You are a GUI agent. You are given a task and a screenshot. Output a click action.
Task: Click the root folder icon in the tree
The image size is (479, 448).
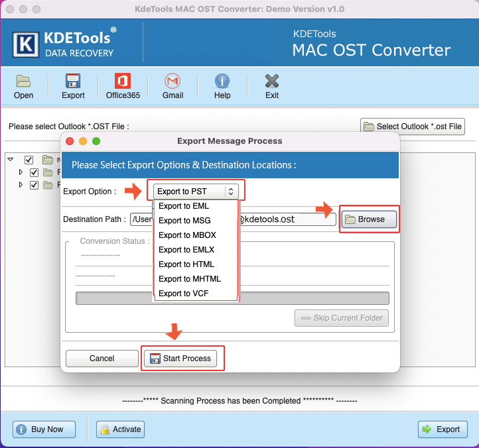(x=48, y=159)
